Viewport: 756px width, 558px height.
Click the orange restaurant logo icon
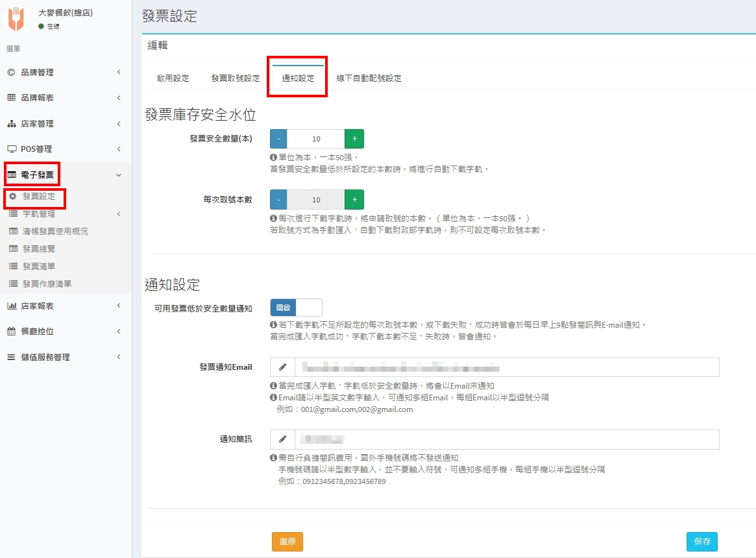[x=16, y=19]
